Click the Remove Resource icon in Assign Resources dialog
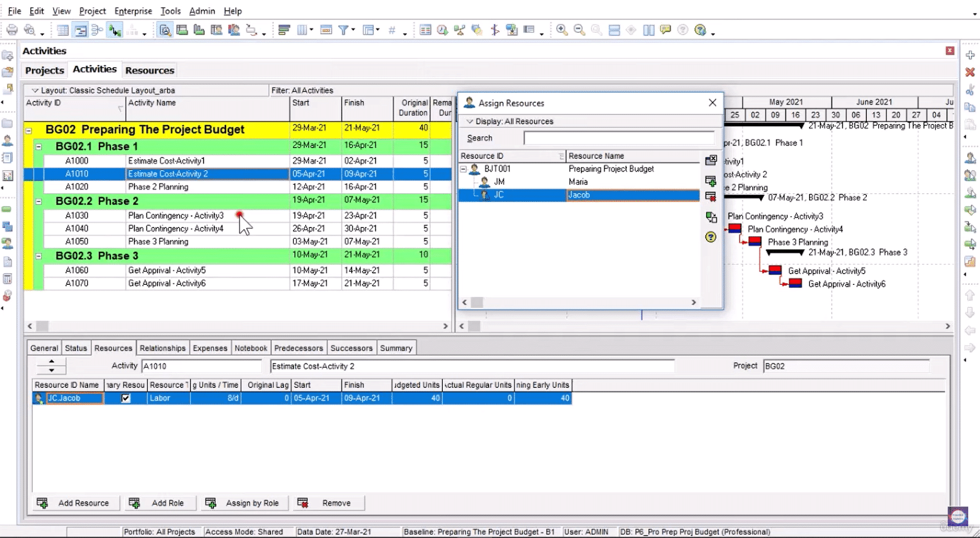The image size is (980, 538). tap(711, 197)
